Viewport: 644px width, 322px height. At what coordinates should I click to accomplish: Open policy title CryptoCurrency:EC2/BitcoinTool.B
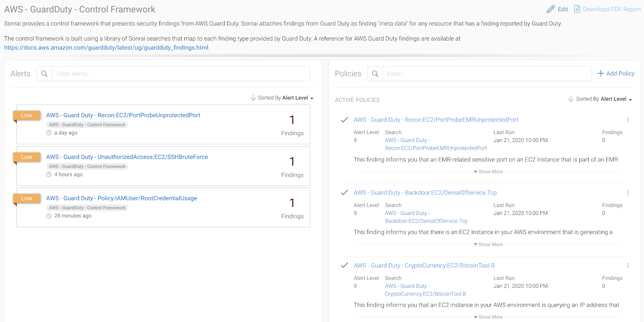point(424,265)
